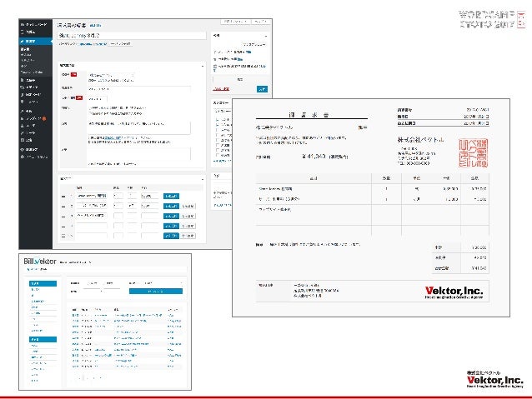Click the red move-to-trash link in the publish box
Screen dimensions: 532x399
pyautogui.click(x=221, y=89)
